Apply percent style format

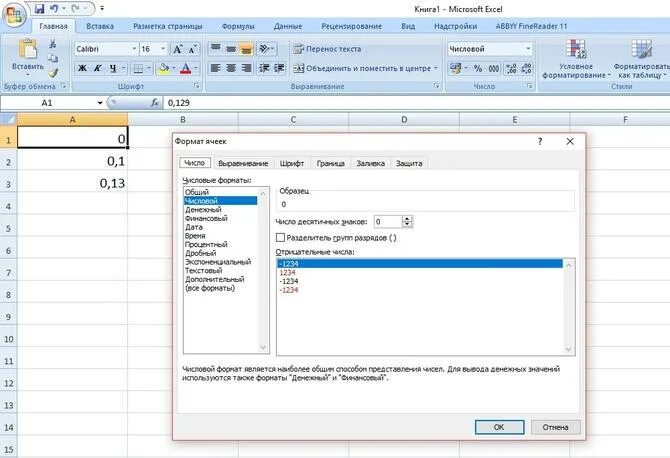tap(478, 68)
